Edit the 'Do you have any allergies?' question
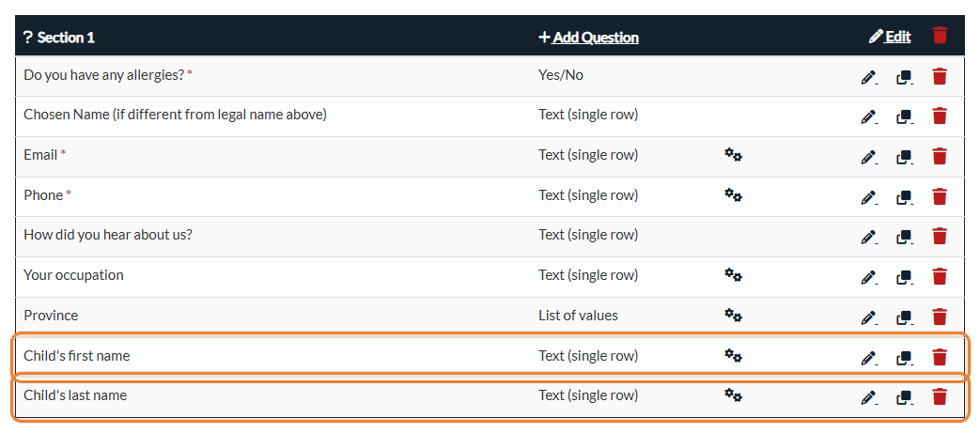 pos(868,77)
